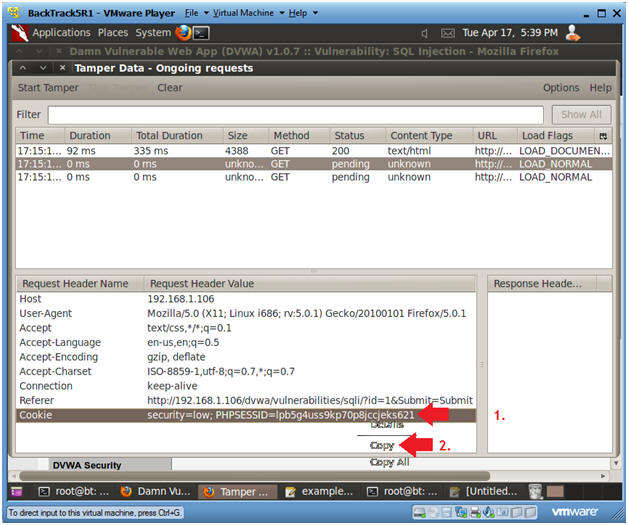The width and height of the screenshot is (628, 525).
Task: Click the volume speaker icon
Action: pyautogui.click(x=425, y=34)
